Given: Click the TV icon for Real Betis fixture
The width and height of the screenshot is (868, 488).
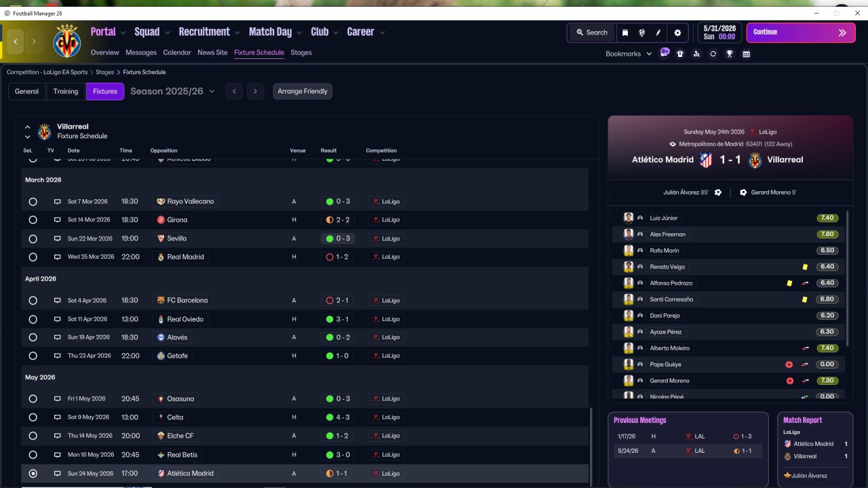Looking at the screenshot, I should point(58,455).
